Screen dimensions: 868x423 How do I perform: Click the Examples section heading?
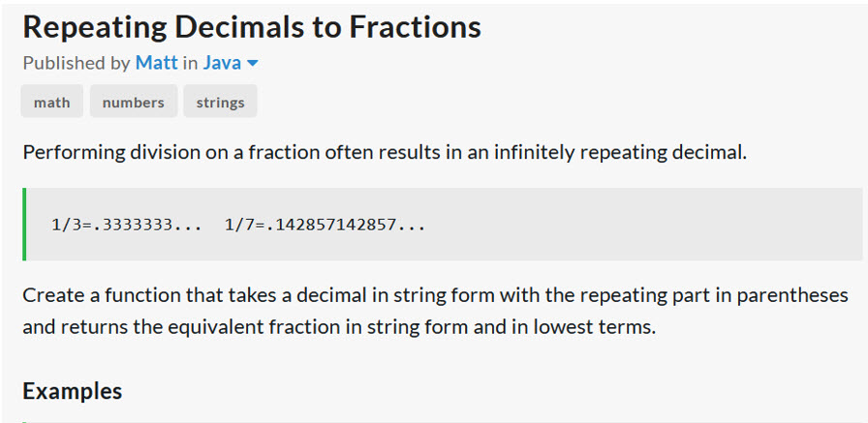point(73,391)
